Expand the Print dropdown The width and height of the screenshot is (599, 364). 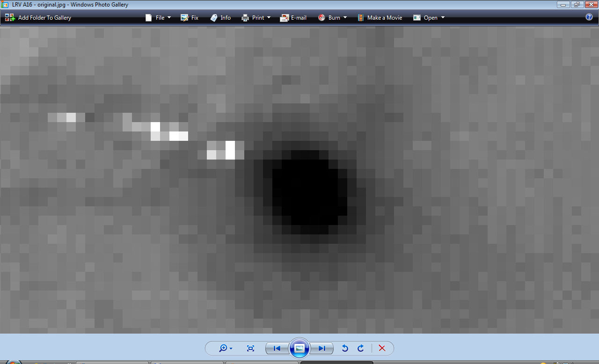(x=256, y=18)
